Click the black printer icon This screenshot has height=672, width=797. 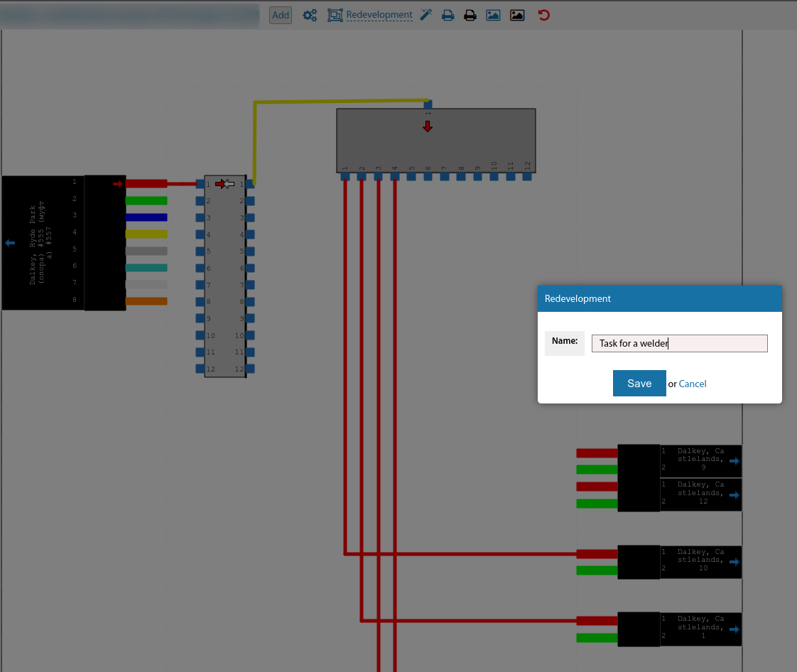(470, 15)
